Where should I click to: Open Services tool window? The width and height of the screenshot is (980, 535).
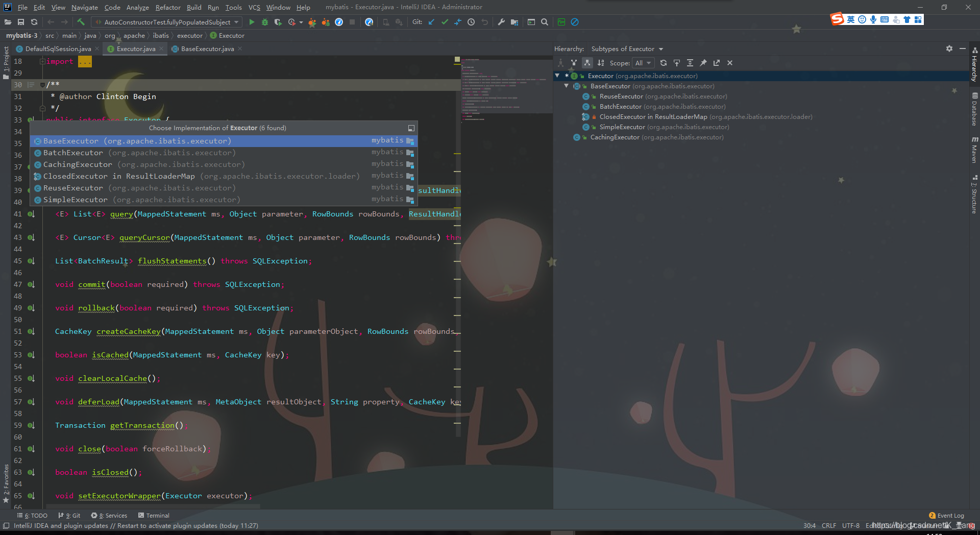[109, 516]
